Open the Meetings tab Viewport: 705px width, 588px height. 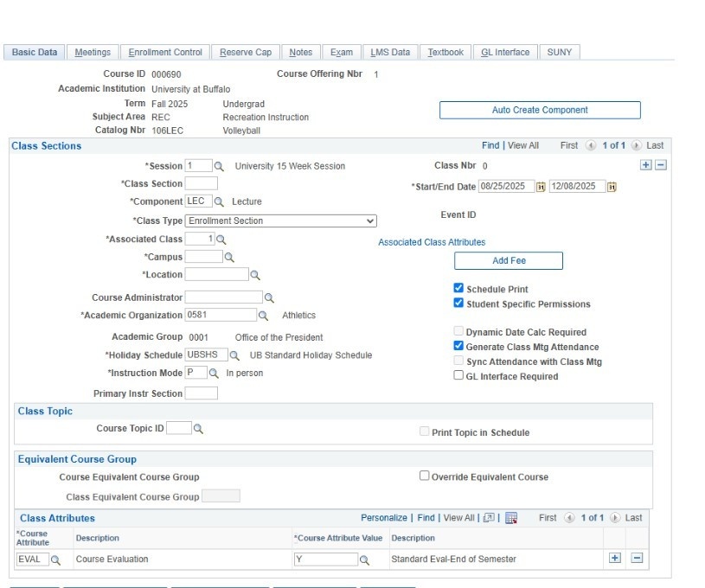[x=93, y=52]
